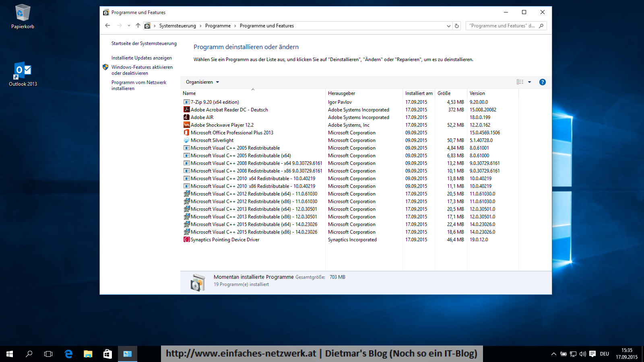
Task: Click the Adobe AIR program icon
Action: tap(186, 117)
